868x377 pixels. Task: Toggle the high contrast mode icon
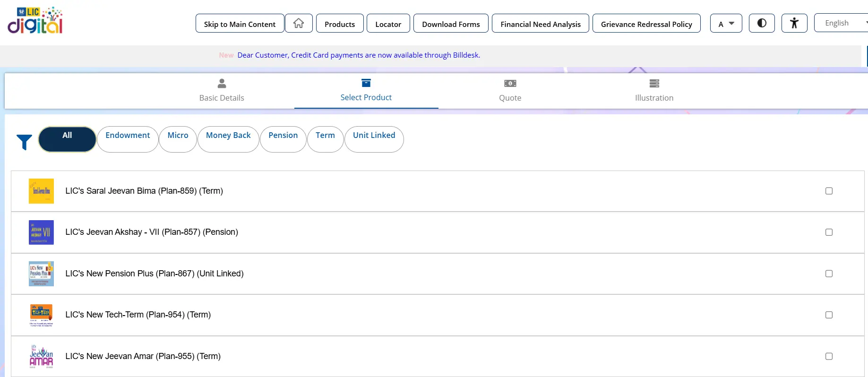click(762, 23)
